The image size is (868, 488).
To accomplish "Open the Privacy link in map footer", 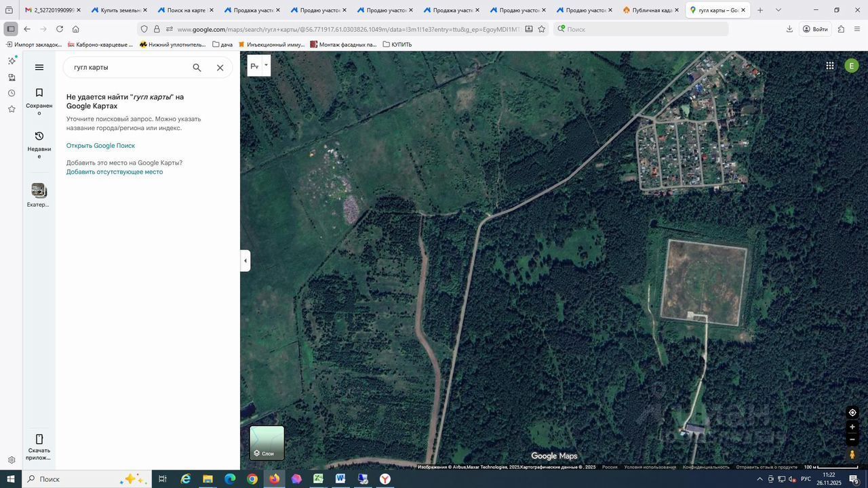I will [706, 467].
